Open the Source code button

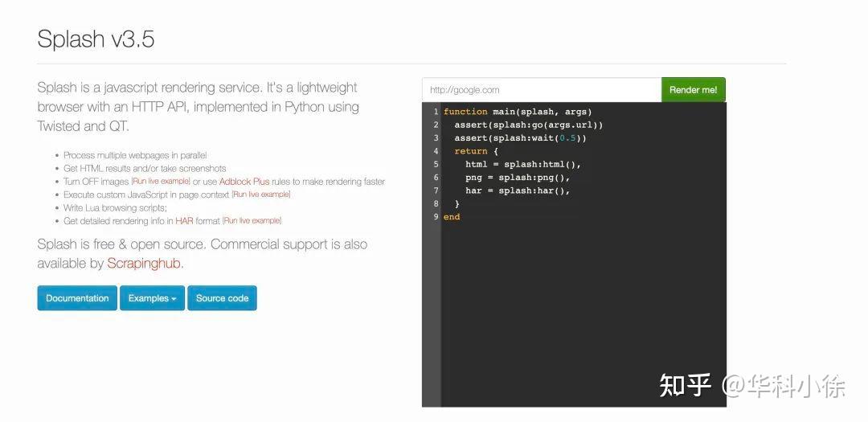click(x=222, y=298)
